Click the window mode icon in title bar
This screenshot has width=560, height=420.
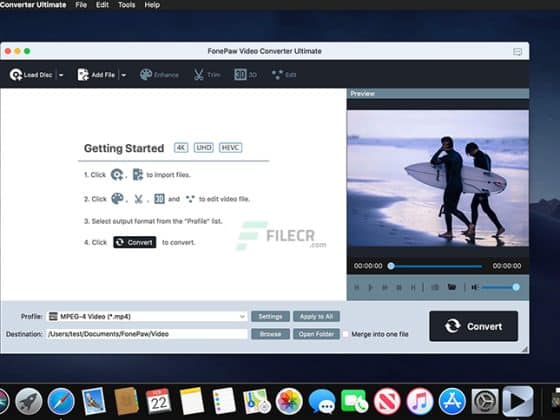click(x=518, y=52)
